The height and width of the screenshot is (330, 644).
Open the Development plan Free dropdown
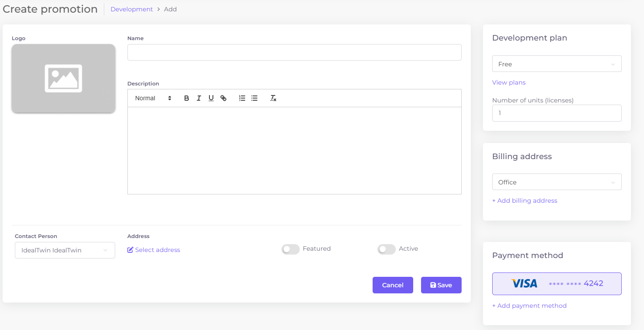coord(556,64)
